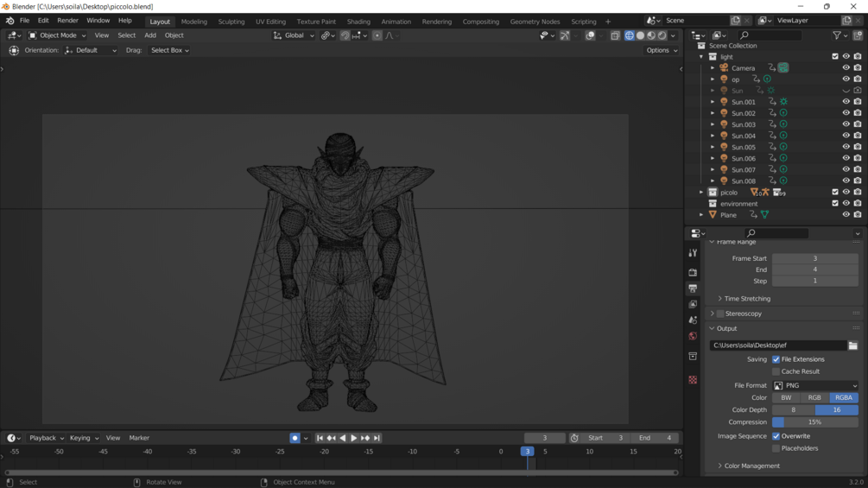Uncheck the picolo collection checkbox

(835, 192)
